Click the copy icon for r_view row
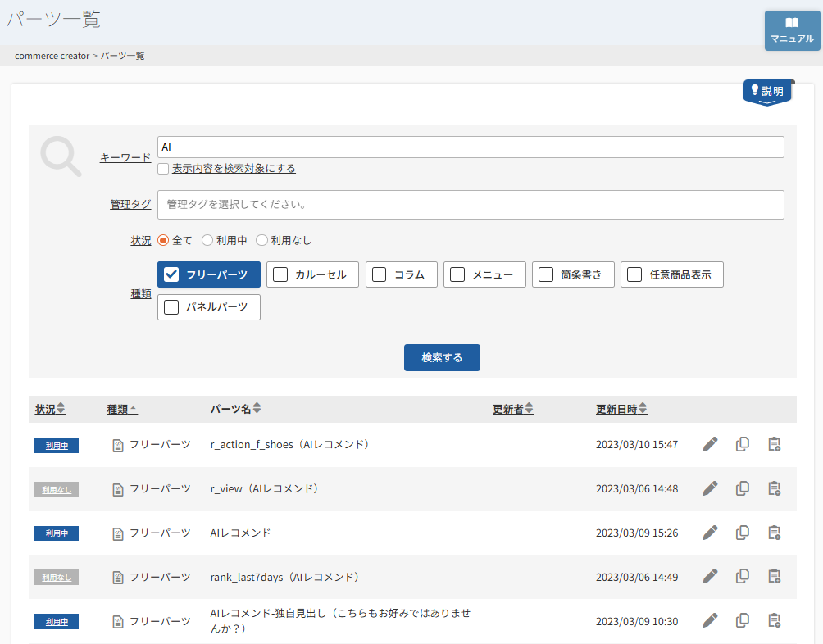This screenshot has width=823, height=644. pos(743,488)
